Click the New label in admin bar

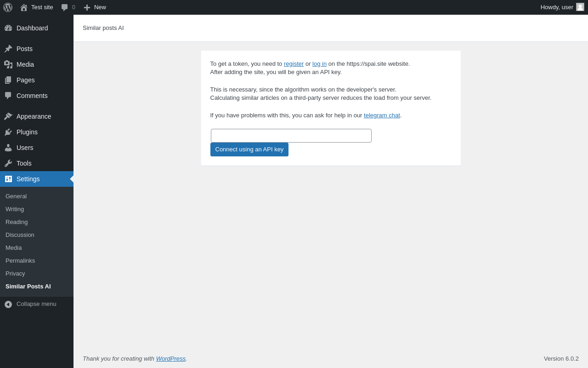(x=100, y=7)
